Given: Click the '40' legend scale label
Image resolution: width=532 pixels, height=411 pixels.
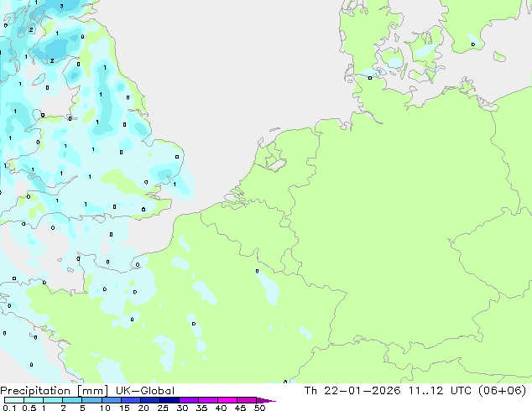Looking at the screenshot, I should coord(221,408).
